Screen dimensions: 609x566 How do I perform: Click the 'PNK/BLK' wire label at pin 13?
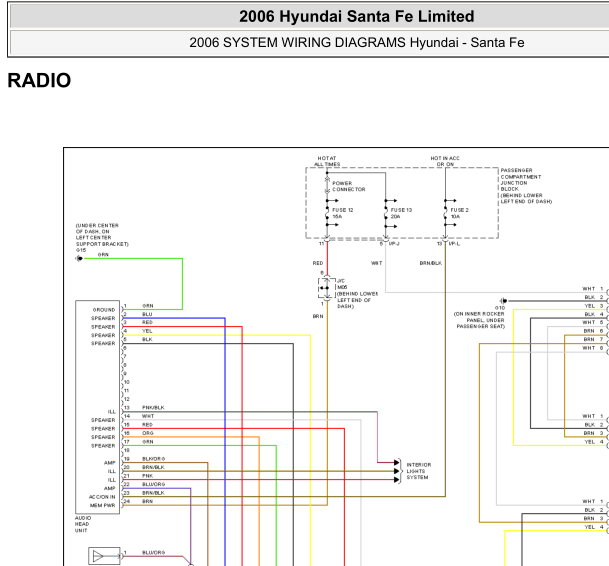153,408
